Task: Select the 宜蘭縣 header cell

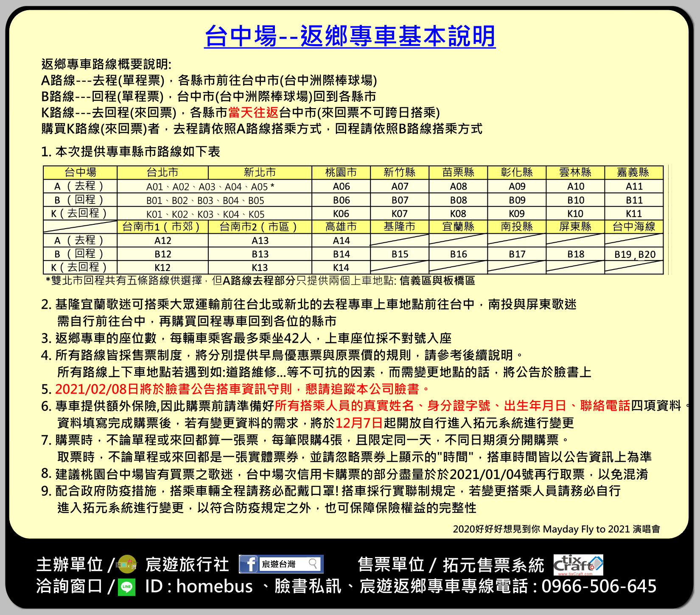Action: coord(458,227)
